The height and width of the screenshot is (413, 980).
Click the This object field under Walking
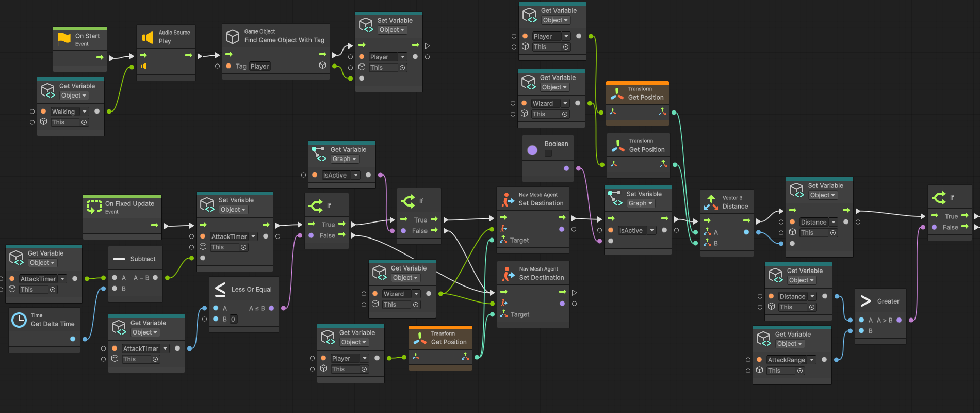70,122
